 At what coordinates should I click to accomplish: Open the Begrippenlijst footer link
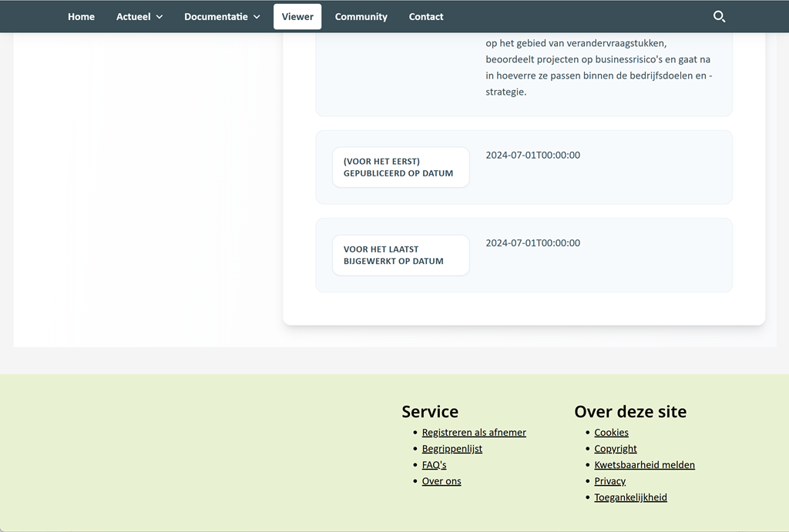(452, 449)
